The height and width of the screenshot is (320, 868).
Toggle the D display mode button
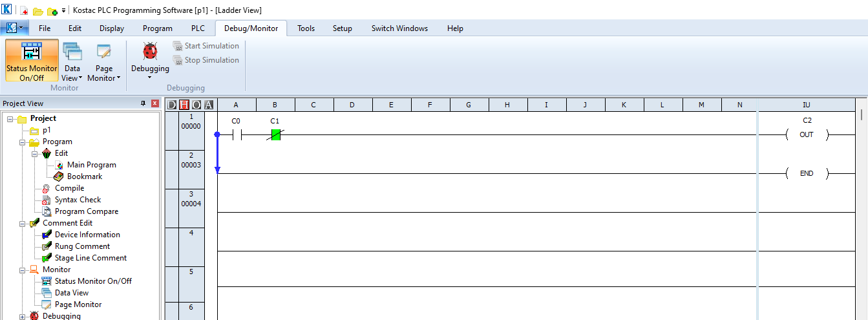point(172,105)
